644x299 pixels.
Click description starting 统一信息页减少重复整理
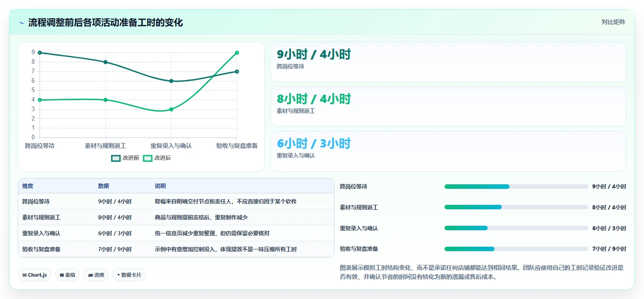click(212, 233)
